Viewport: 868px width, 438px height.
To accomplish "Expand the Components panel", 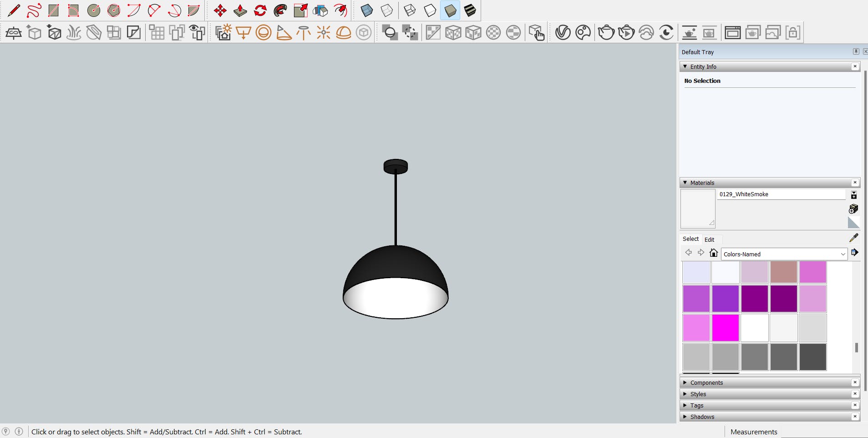I will coord(706,382).
